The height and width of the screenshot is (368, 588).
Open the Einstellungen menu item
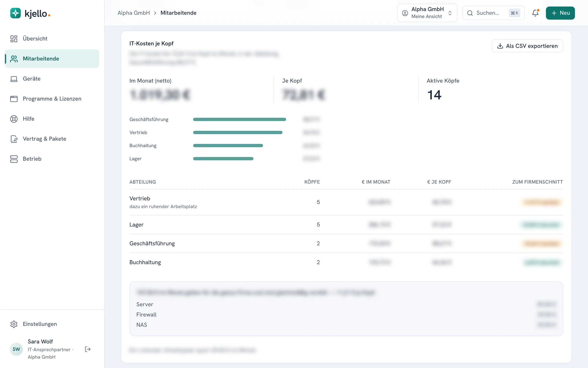(x=52, y=324)
